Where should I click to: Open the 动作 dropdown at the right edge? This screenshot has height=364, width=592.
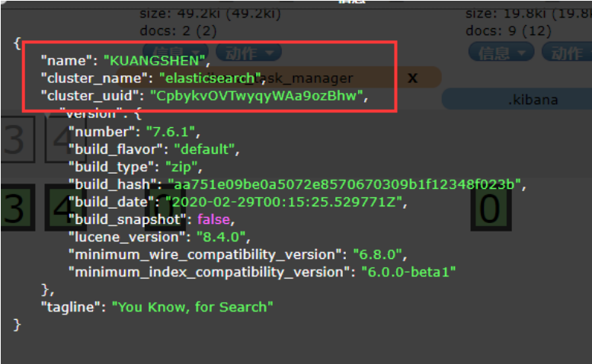567,52
